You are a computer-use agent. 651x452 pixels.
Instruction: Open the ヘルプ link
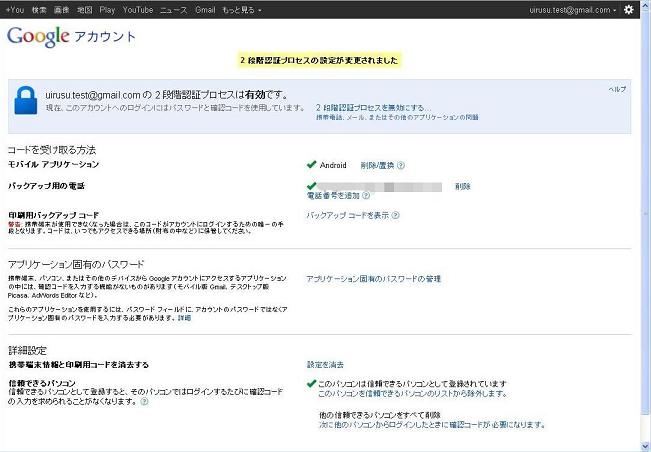(x=617, y=89)
